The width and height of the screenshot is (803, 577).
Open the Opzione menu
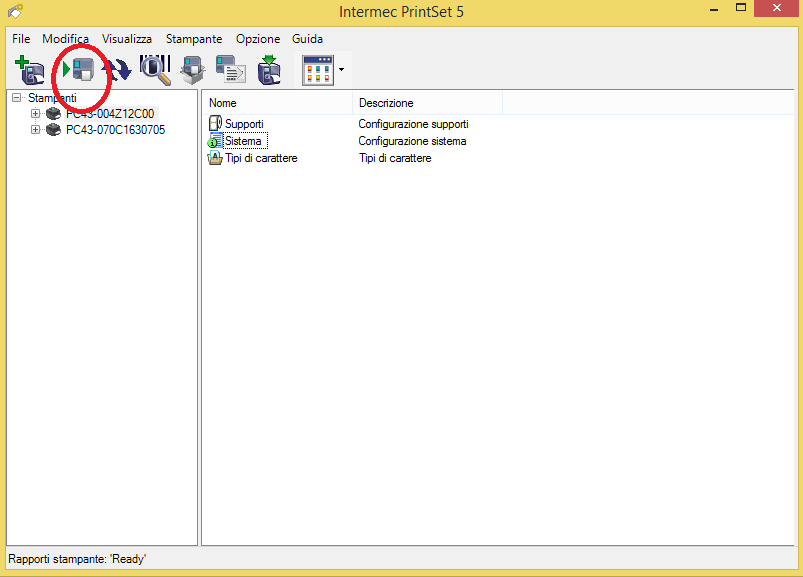[x=258, y=39]
